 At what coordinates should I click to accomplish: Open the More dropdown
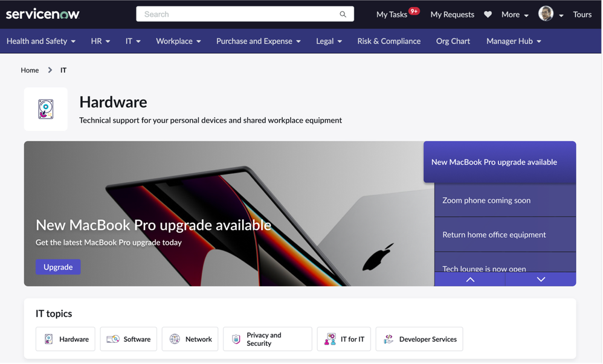tap(515, 14)
